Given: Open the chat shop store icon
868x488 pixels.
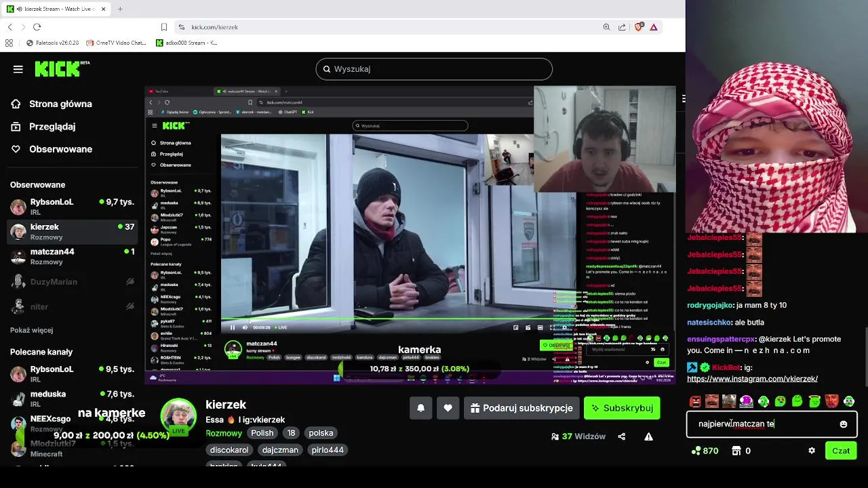Looking at the screenshot, I should (x=737, y=451).
